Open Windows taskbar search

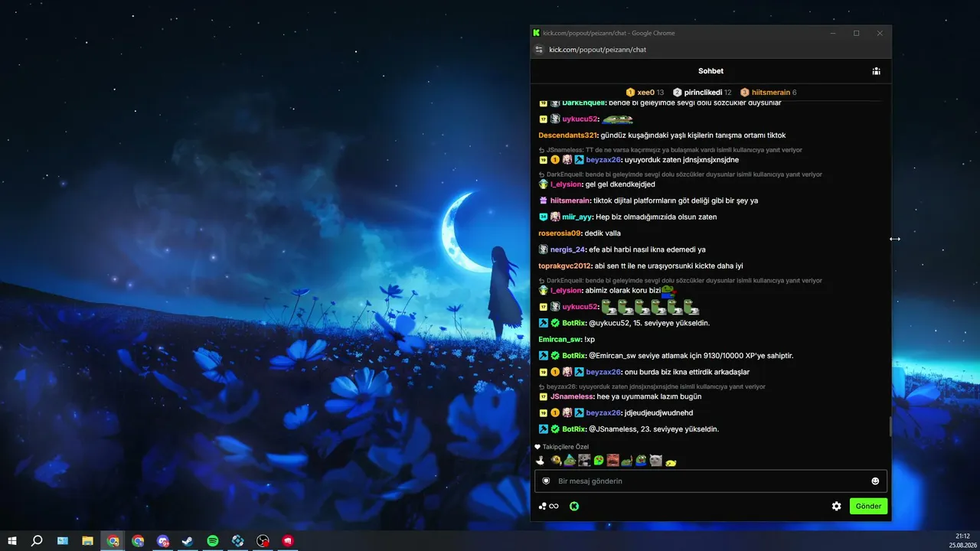tap(37, 541)
